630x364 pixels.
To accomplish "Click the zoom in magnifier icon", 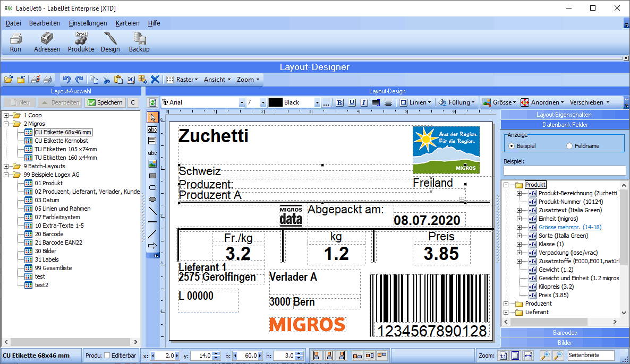I will click(x=545, y=355).
